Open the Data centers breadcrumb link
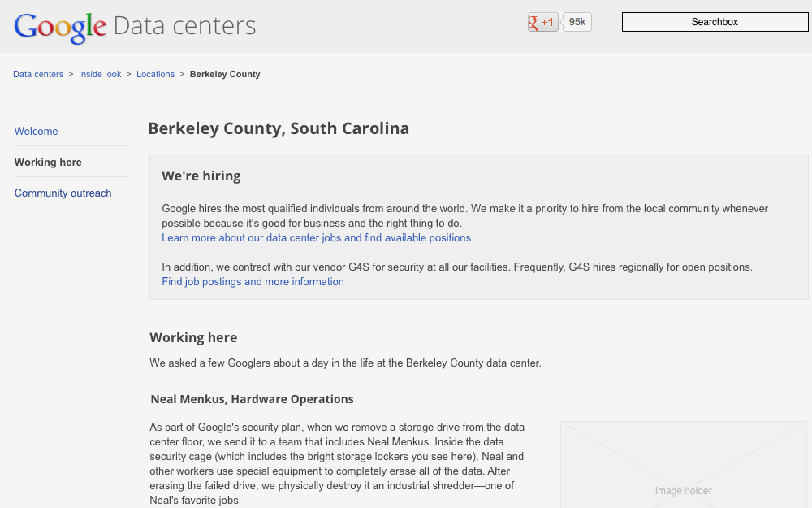 click(38, 74)
